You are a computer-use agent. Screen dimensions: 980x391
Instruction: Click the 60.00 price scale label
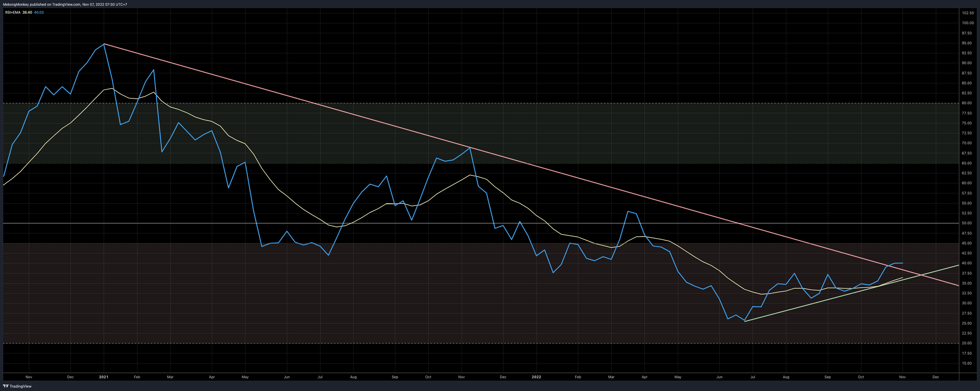click(x=967, y=183)
